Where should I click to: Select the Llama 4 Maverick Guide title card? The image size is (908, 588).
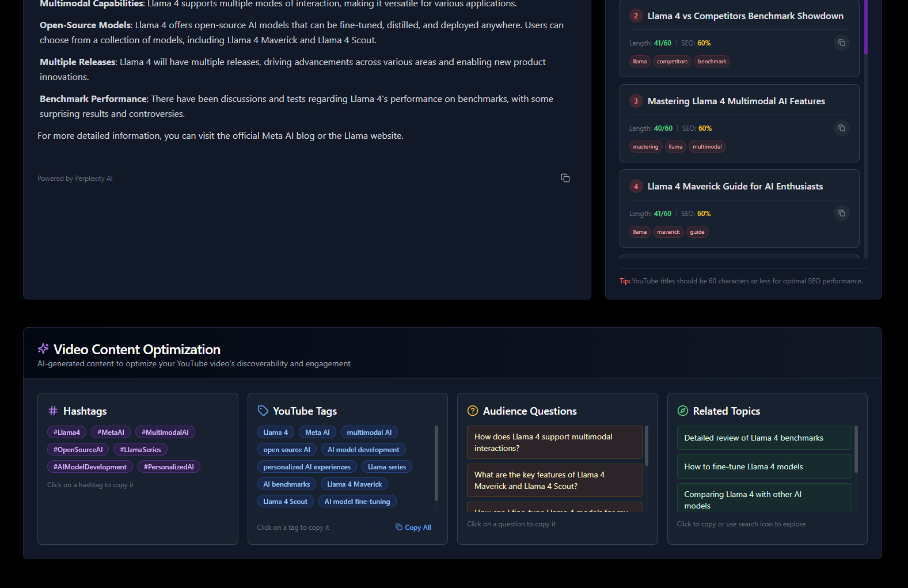[x=739, y=208]
